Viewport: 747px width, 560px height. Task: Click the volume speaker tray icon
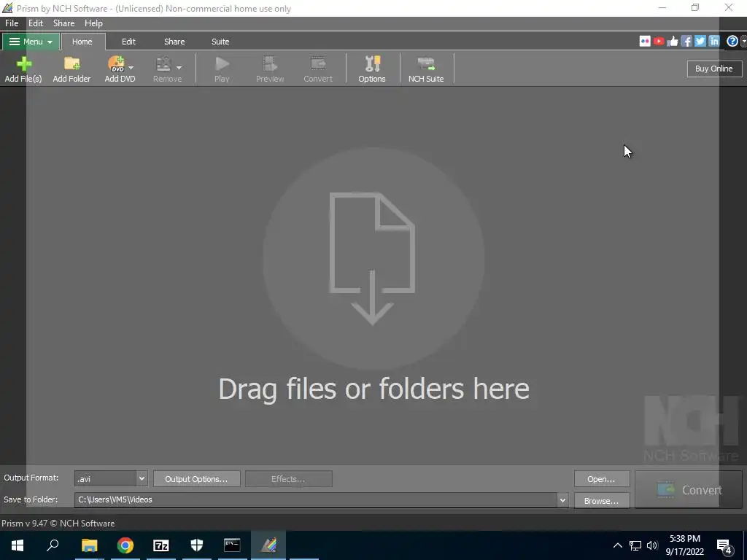click(652, 545)
